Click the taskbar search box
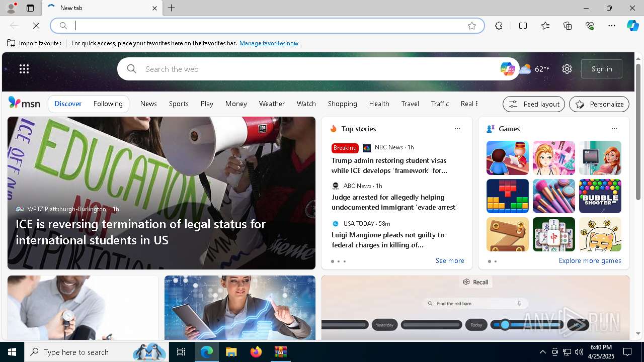This screenshot has width=644, height=362. [x=97, y=352]
